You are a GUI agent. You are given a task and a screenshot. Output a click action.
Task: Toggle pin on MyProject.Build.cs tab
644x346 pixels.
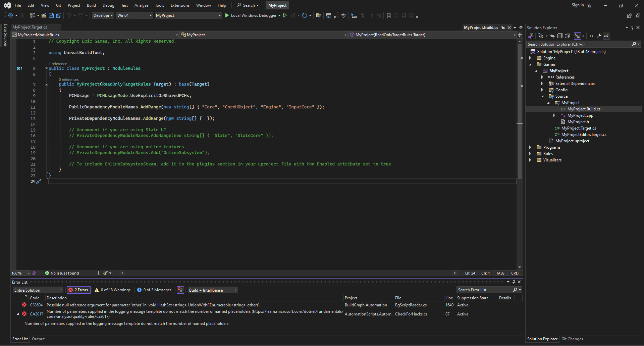tap(503, 28)
